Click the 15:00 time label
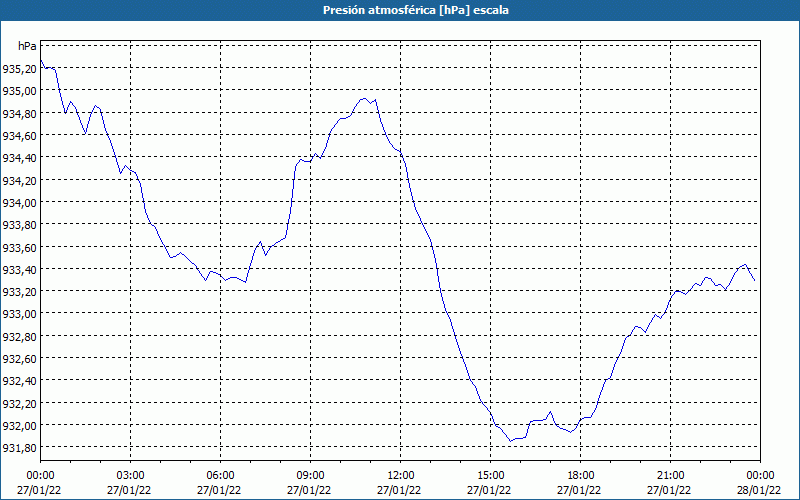 [490, 476]
